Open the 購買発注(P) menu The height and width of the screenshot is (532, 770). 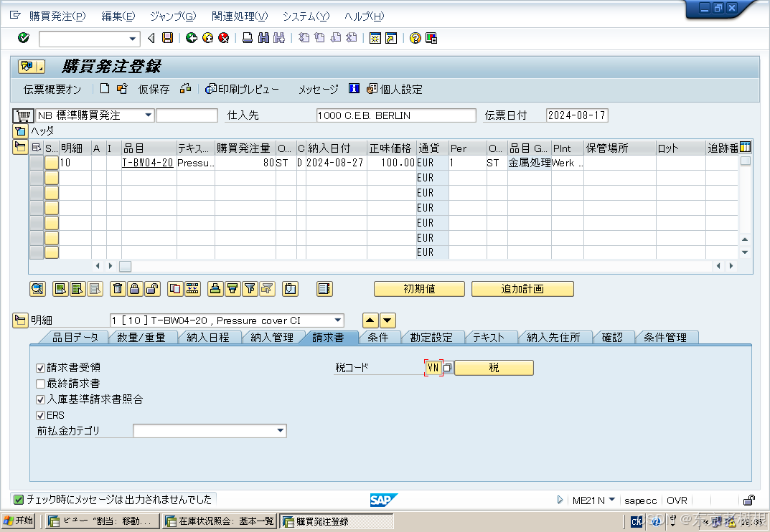pos(57,16)
